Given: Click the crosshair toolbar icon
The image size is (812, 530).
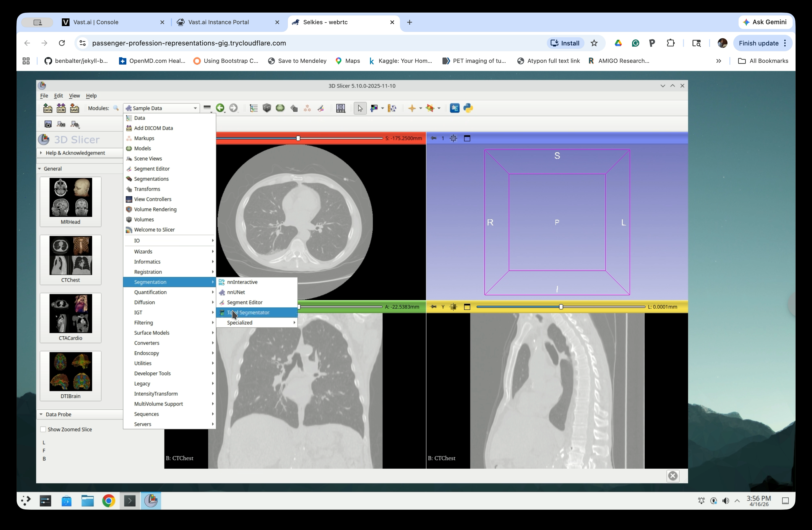Looking at the screenshot, I should point(412,108).
